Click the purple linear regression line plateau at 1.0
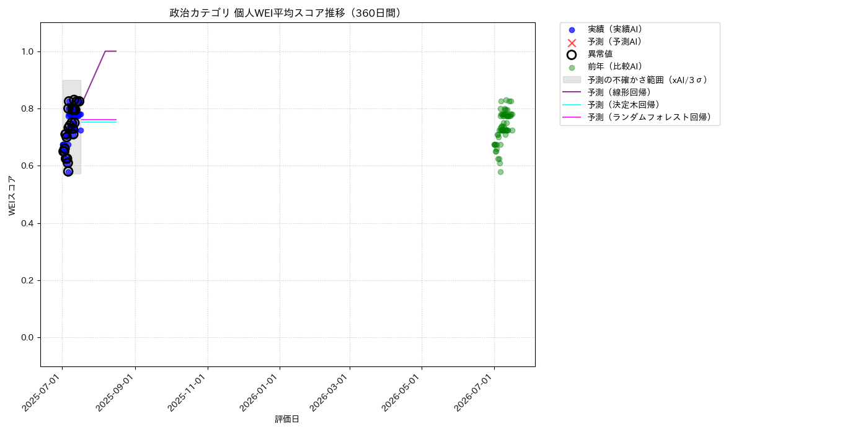Screen dimensions: 868x434 [111, 51]
